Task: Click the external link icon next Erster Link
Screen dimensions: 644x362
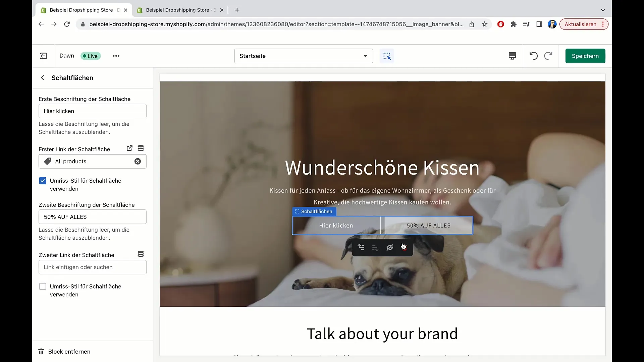Action: [x=129, y=148]
